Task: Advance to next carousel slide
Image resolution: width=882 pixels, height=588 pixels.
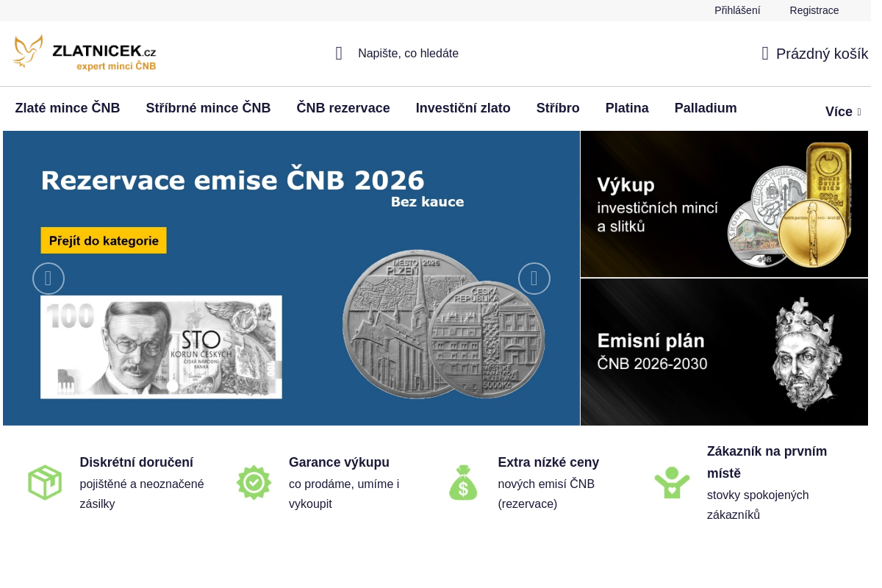Action: click(534, 279)
